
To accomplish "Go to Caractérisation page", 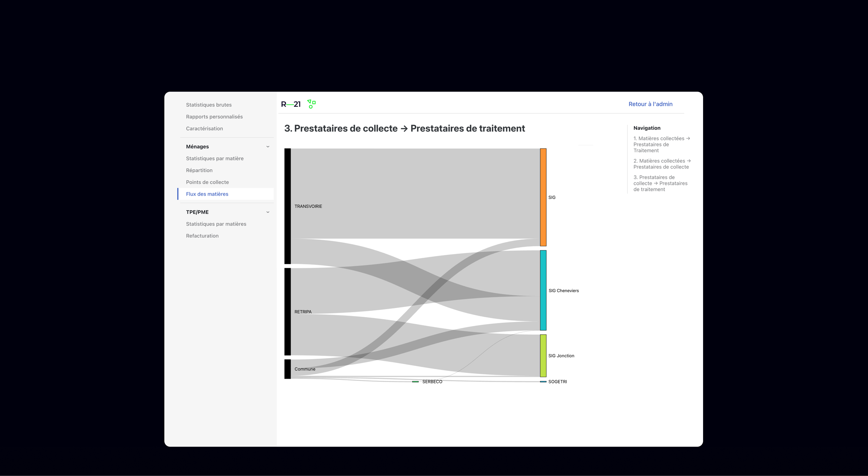I will point(205,128).
